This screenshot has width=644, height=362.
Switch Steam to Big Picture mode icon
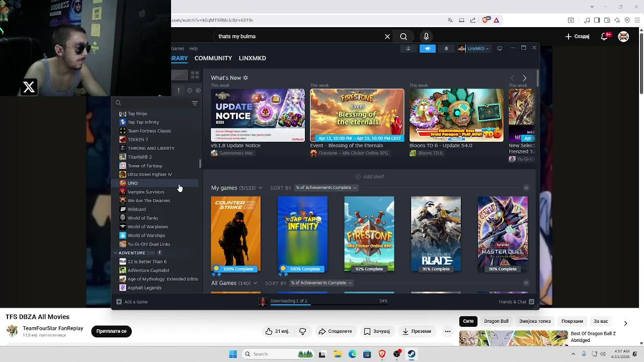coord(500,48)
